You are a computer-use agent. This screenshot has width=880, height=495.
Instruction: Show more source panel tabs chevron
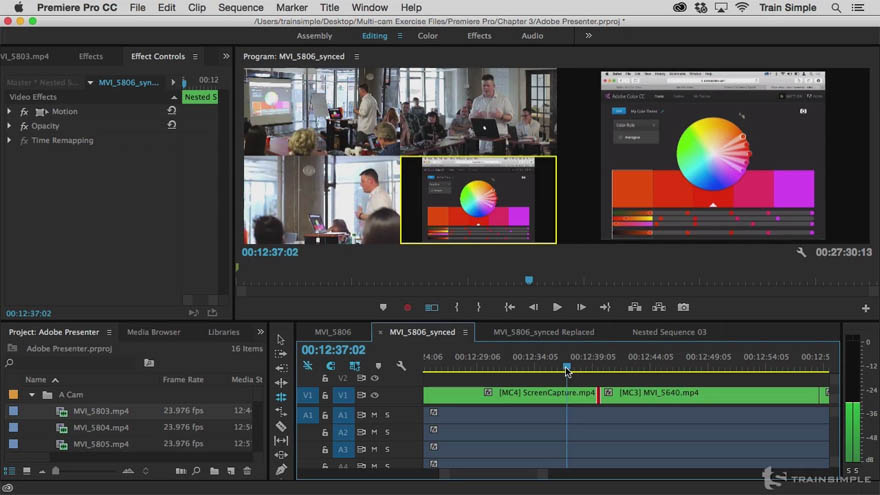(226, 56)
